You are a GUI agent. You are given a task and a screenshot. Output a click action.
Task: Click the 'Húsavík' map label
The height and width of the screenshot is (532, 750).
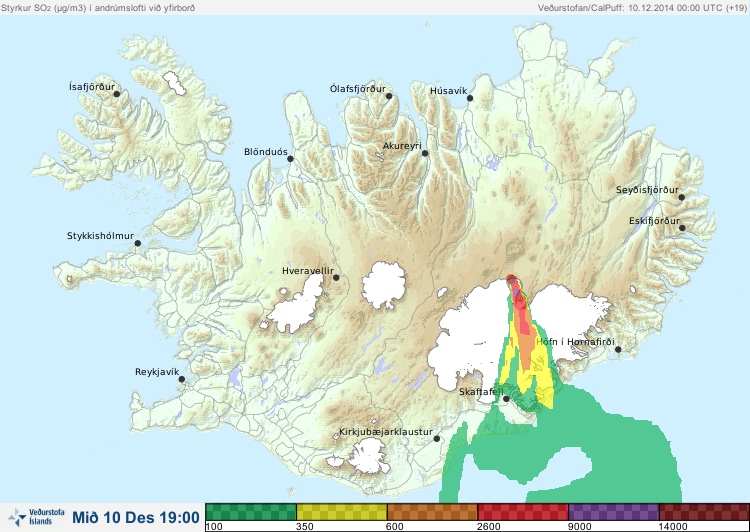(448, 91)
